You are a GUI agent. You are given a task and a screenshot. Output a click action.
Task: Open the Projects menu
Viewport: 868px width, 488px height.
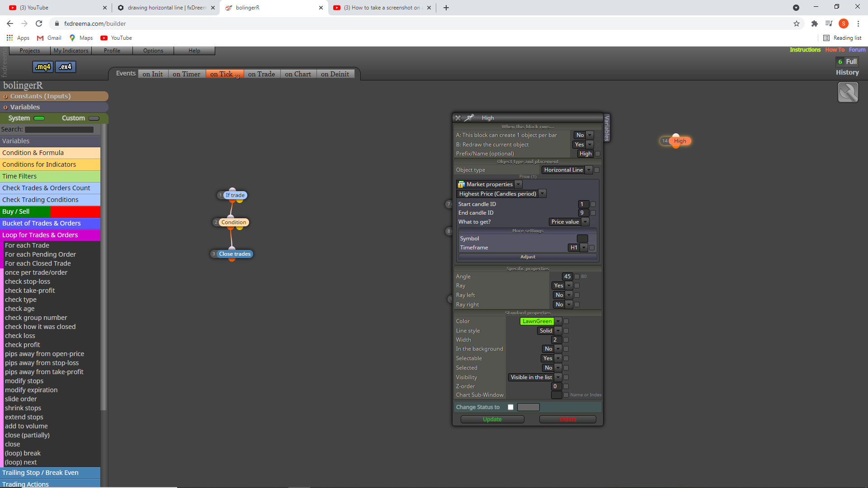[30, 51]
